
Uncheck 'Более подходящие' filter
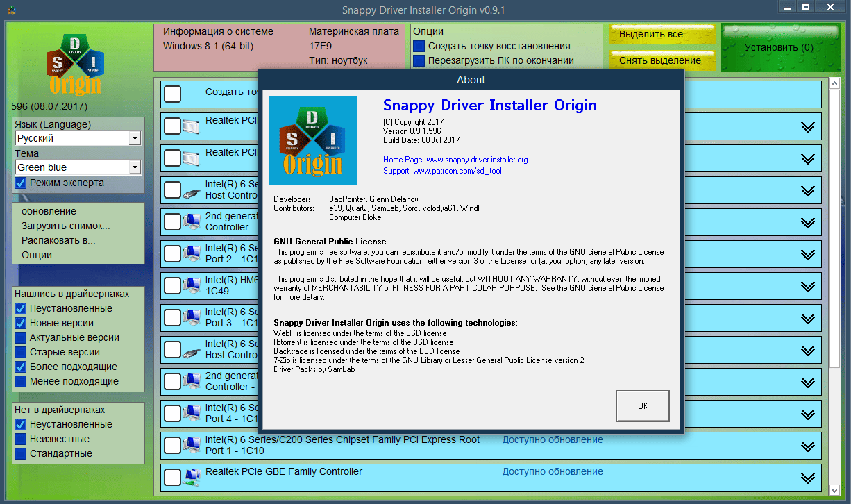pos(21,367)
